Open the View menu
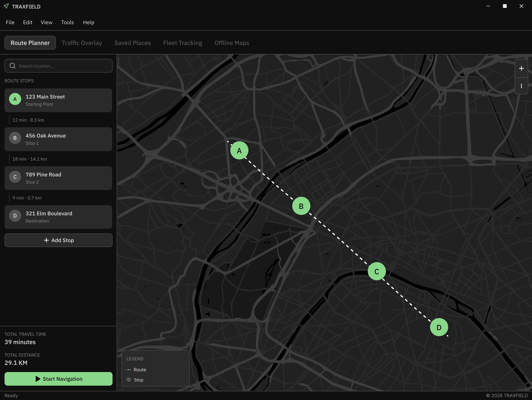Screen dimensions: 532x400 (46, 22)
